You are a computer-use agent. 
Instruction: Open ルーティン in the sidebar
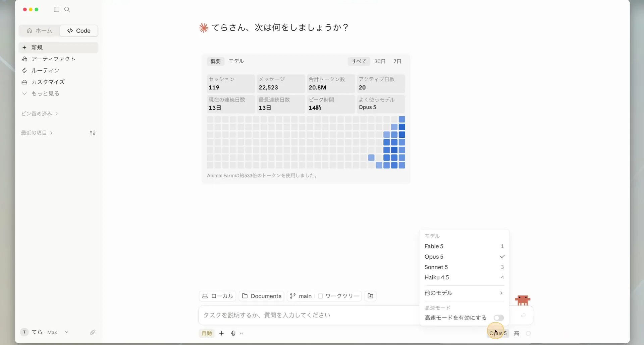(x=58, y=70)
